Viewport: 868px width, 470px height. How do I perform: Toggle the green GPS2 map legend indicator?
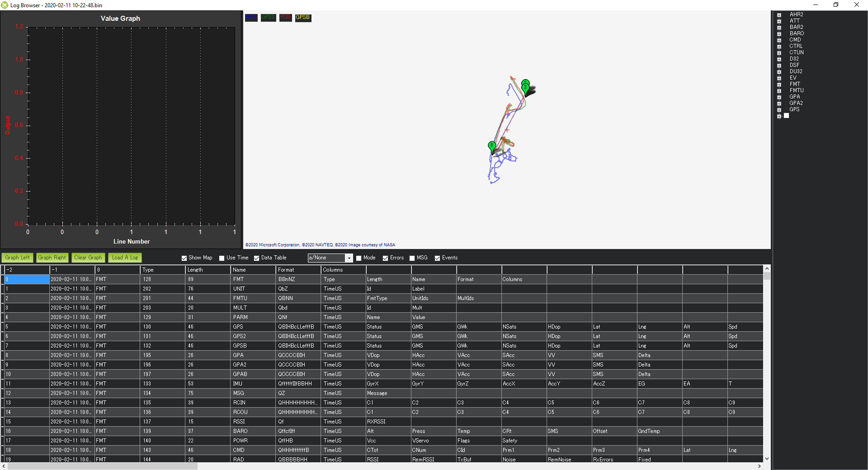268,18
